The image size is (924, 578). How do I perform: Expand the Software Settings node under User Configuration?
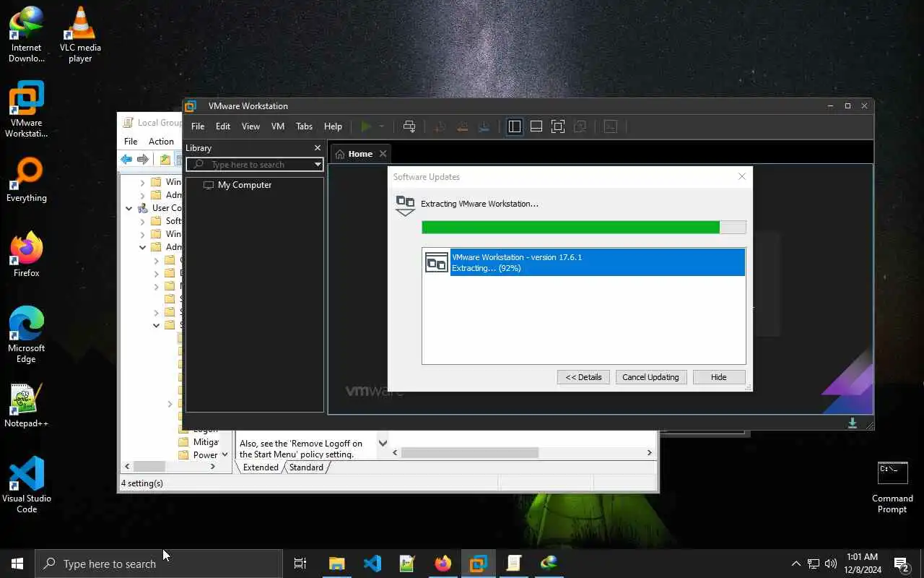coord(143,221)
